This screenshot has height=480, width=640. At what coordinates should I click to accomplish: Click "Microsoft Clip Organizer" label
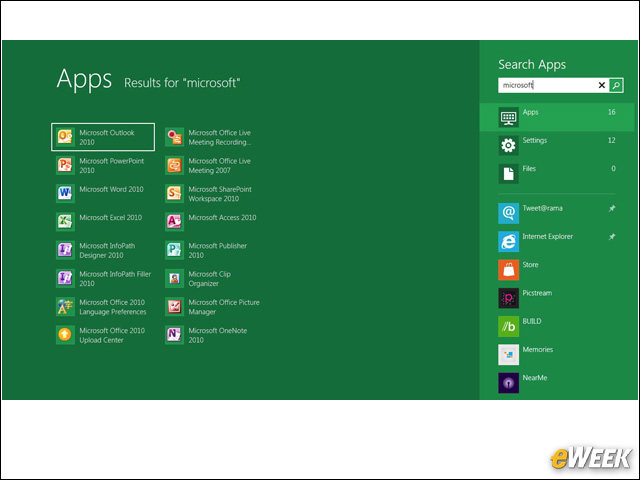(x=209, y=278)
